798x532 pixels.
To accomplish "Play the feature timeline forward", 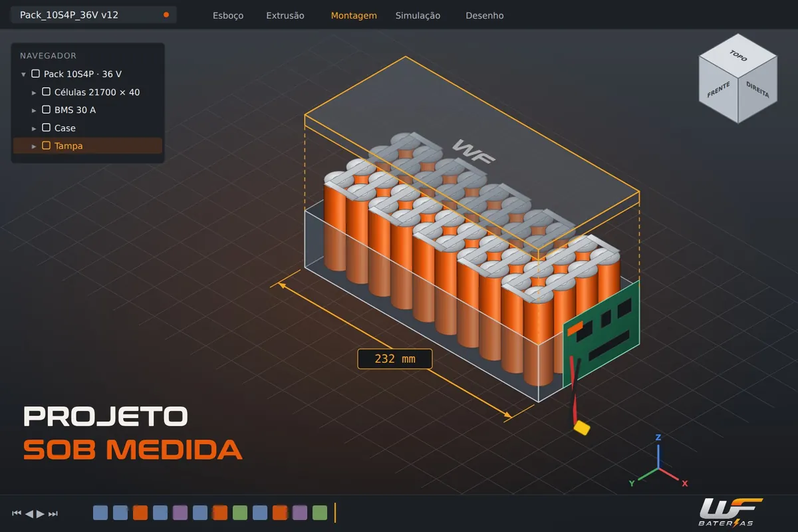I will (41, 513).
